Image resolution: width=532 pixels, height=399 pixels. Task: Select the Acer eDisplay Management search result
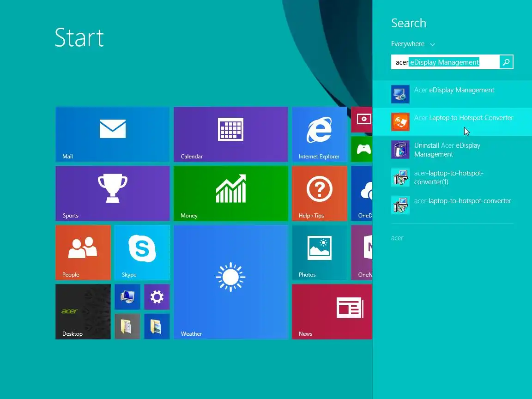pos(452,94)
